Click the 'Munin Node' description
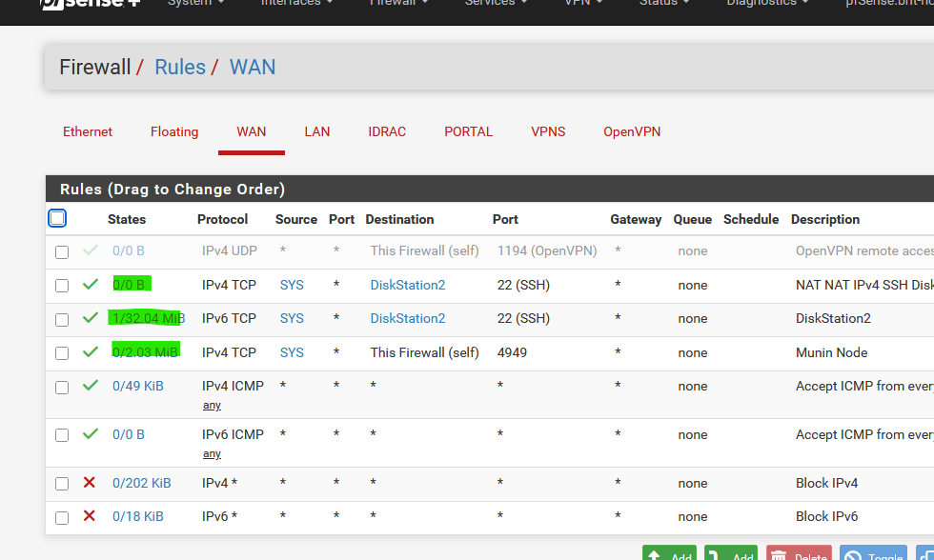This screenshot has width=934, height=560. click(x=831, y=352)
